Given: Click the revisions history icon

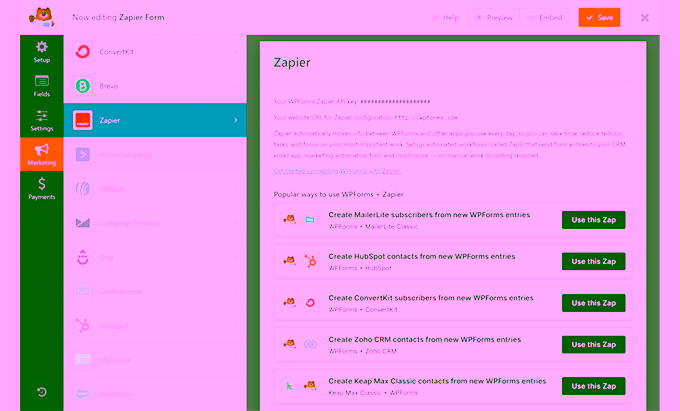Looking at the screenshot, I should pos(42,392).
